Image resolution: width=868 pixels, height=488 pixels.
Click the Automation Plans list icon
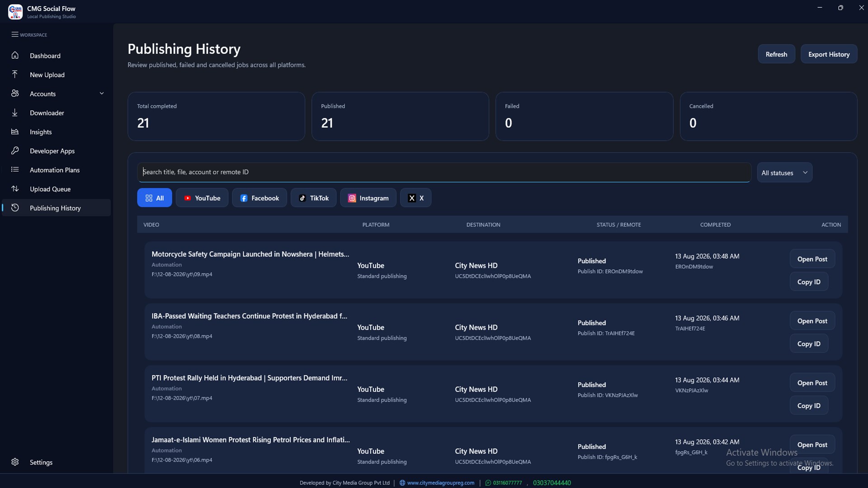pyautogui.click(x=15, y=169)
